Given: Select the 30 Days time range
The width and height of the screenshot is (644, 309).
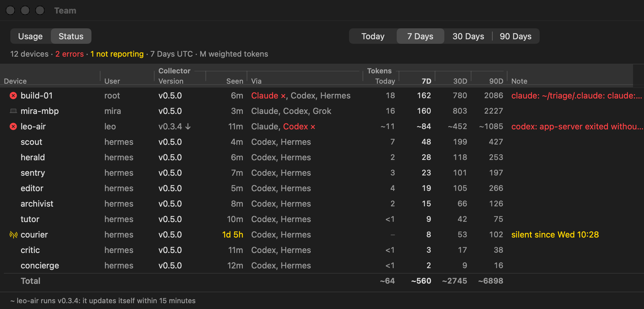Looking at the screenshot, I should pyautogui.click(x=468, y=36).
